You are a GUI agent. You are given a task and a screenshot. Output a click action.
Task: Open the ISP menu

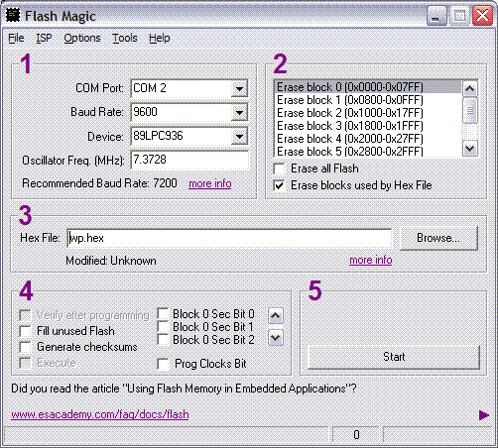44,38
